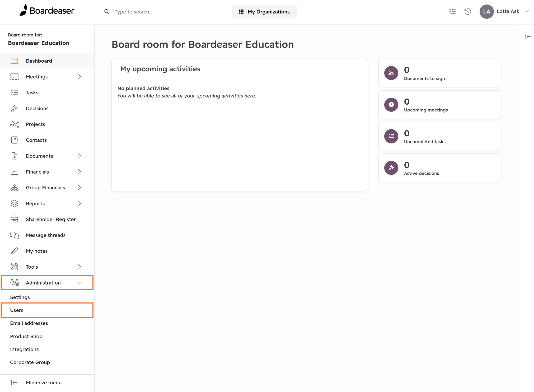Click the Financials chart icon
The height and width of the screenshot is (392, 534).
[x=14, y=172]
